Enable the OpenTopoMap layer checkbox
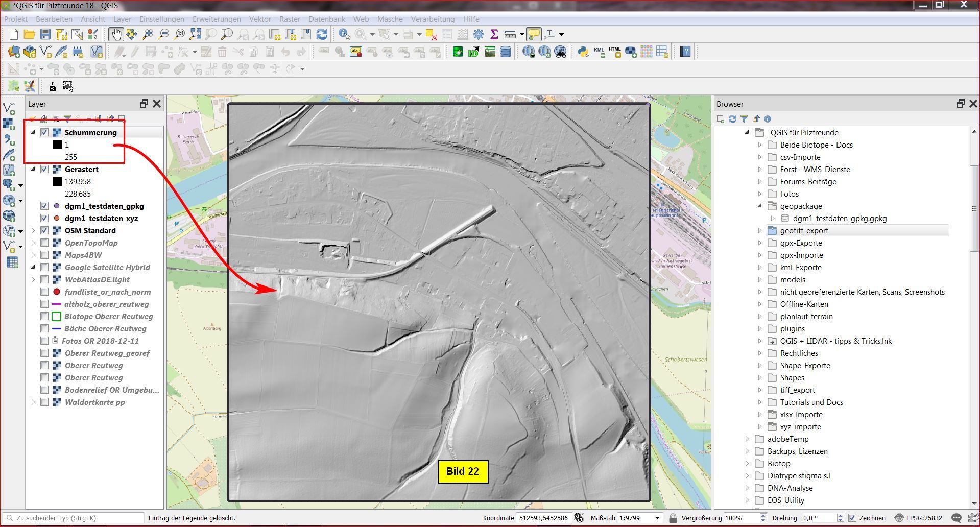The image size is (980, 527). (x=44, y=243)
